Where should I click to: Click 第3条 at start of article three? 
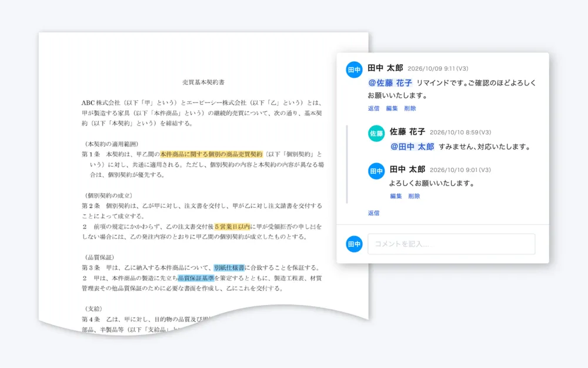(x=91, y=267)
